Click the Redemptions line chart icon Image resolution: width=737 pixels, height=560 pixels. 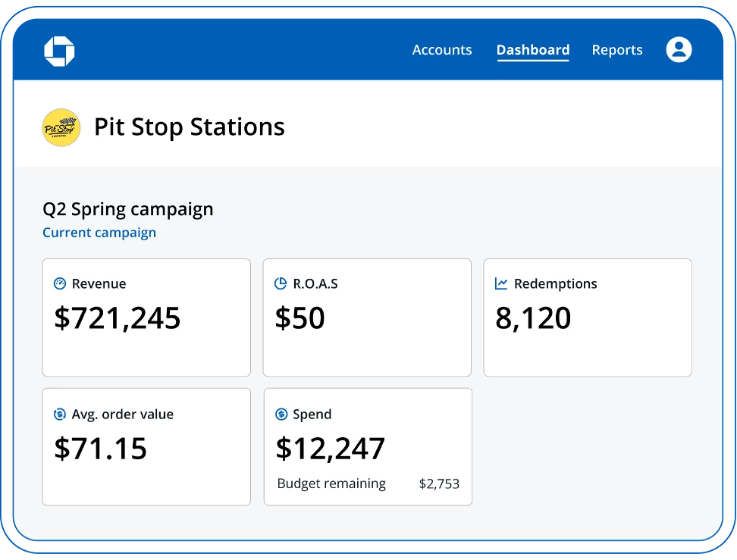click(501, 283)
